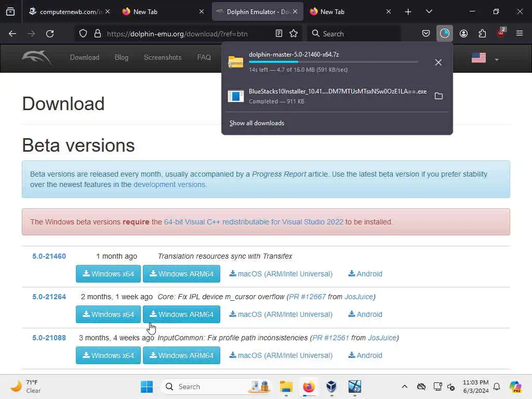
Task: Click the uBlock Origin extension icon
Action: coord(501,33)
